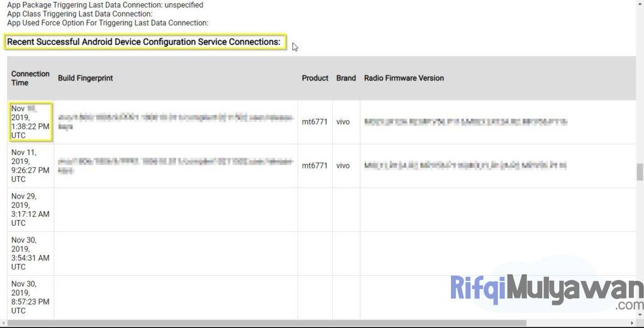Click the mt6771 product in the 1:38:22 row

tap(314, 122)
